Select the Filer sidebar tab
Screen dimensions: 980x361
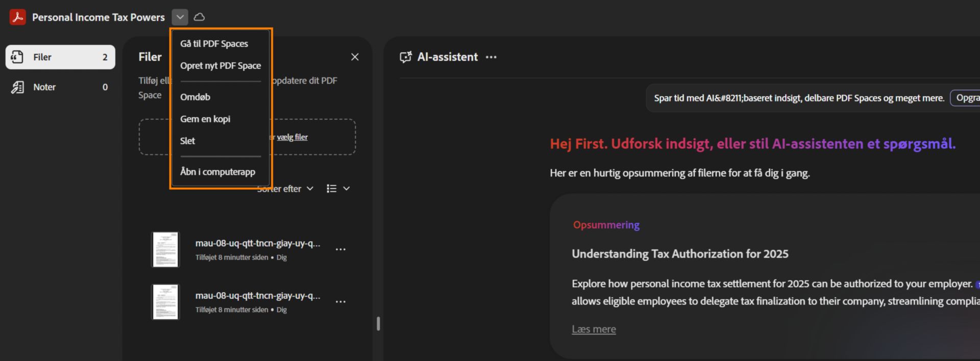pos(60,57)
